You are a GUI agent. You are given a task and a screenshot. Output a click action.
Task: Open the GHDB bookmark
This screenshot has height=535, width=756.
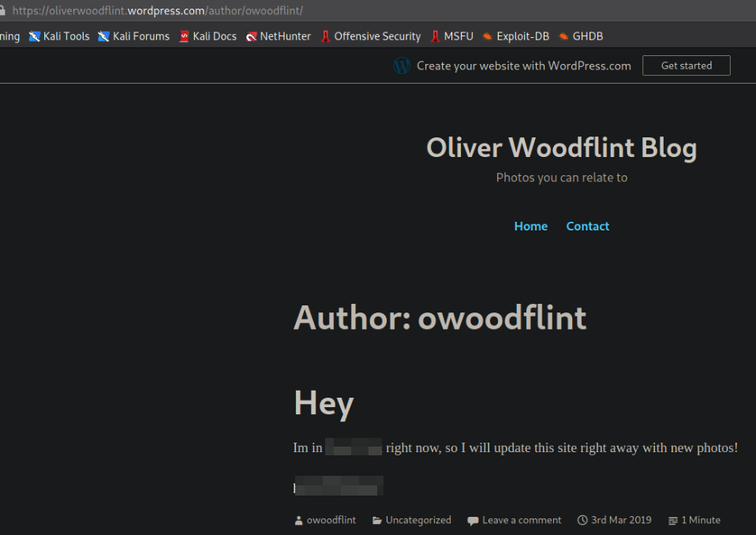click(x=581, y=36)
